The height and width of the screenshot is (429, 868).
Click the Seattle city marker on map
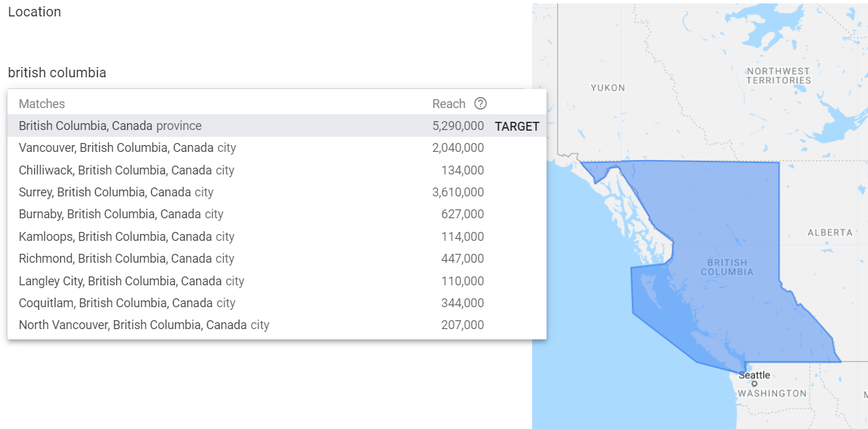(x=754, y=383)
